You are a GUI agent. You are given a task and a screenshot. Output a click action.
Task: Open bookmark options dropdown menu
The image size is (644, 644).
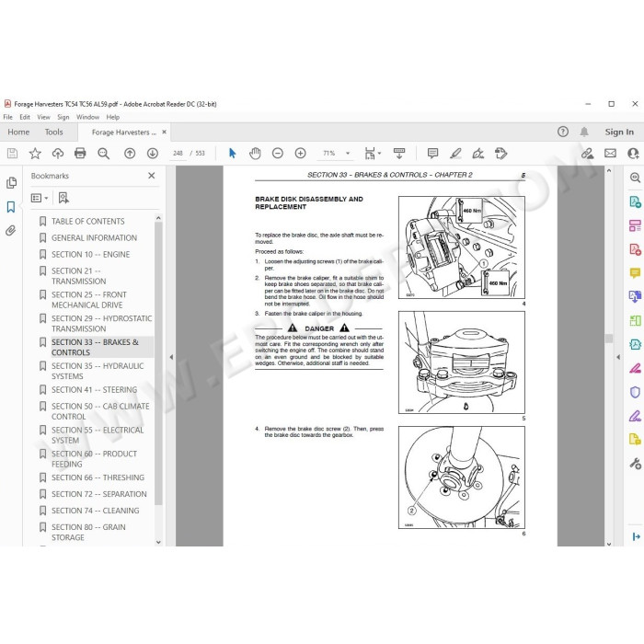coord(40,199)
